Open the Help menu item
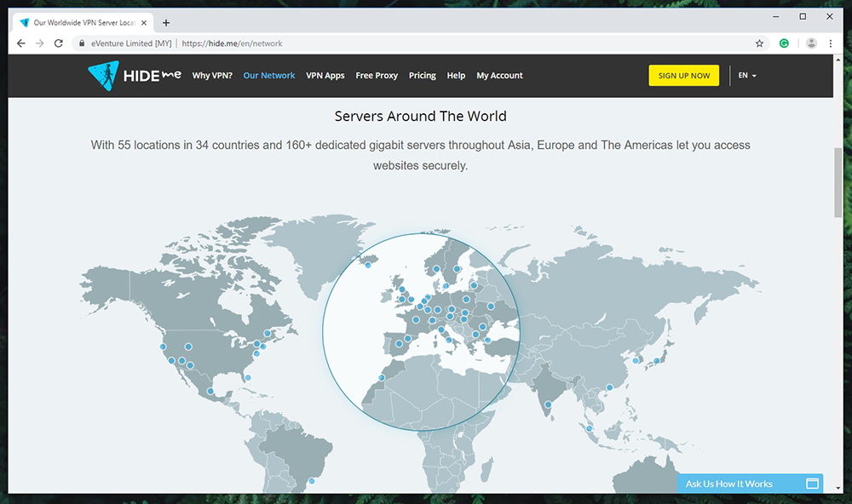The height and width of the screenshot is (504, 852). 456,76
